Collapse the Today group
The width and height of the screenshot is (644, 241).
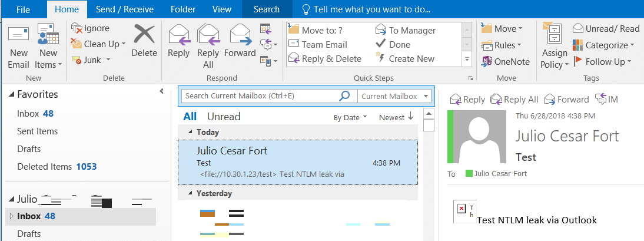click(190, 132)
